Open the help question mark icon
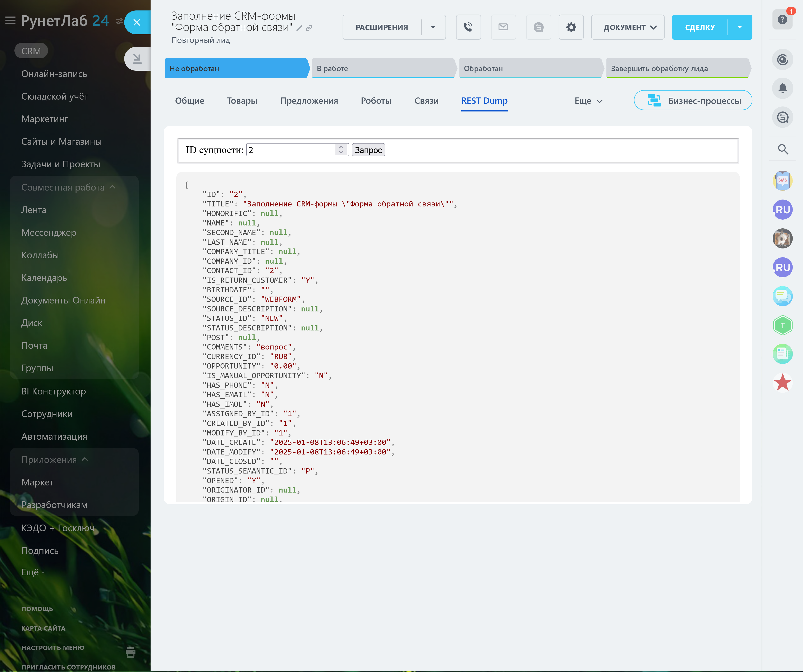803x672 pixels. pyautogui.click(x=782, y=19)
